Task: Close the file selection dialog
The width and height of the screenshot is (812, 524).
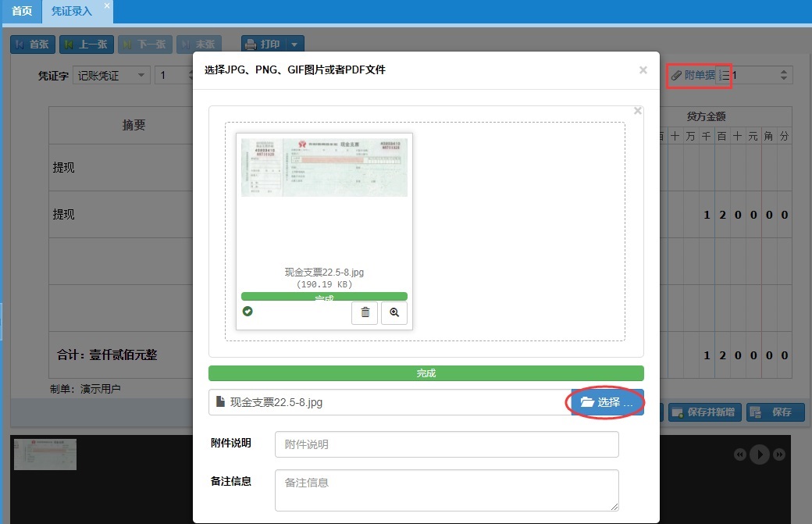Action: (643, 70)
